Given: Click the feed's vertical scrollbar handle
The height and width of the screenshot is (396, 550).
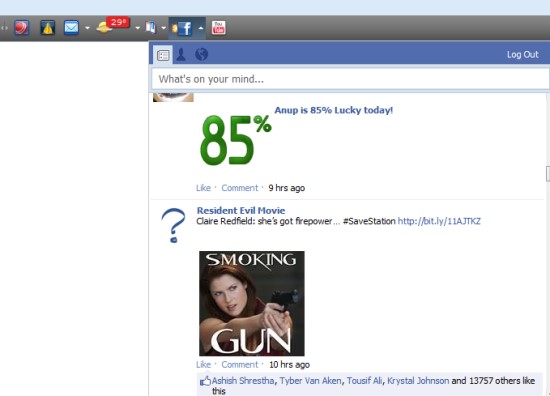Looking at the screenshot, I should coord(548,174).
